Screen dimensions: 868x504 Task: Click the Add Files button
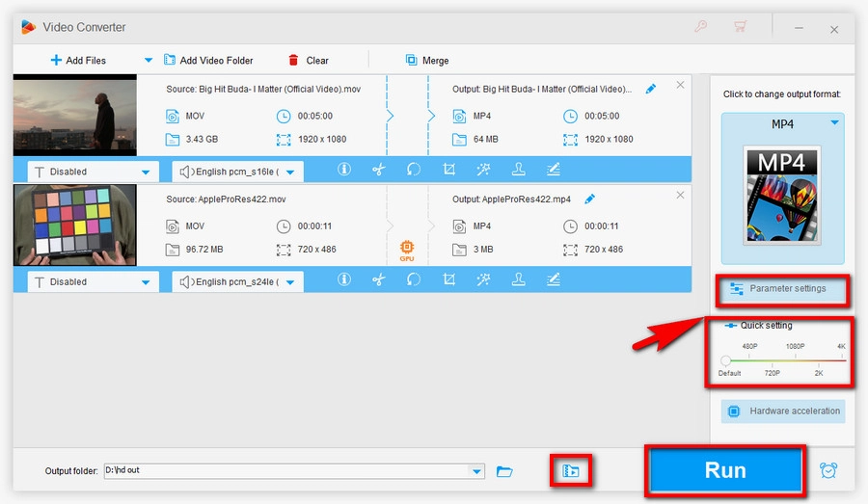[78, 61]
